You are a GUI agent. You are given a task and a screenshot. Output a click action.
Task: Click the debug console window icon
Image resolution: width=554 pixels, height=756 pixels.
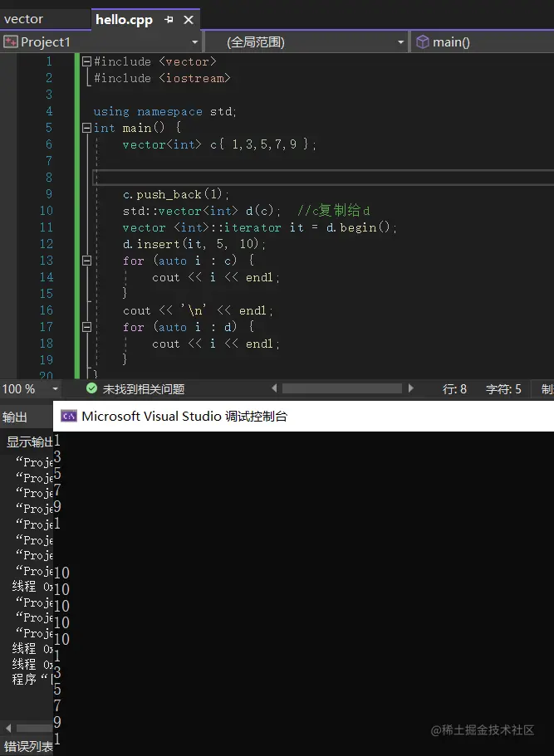[69, 416]
